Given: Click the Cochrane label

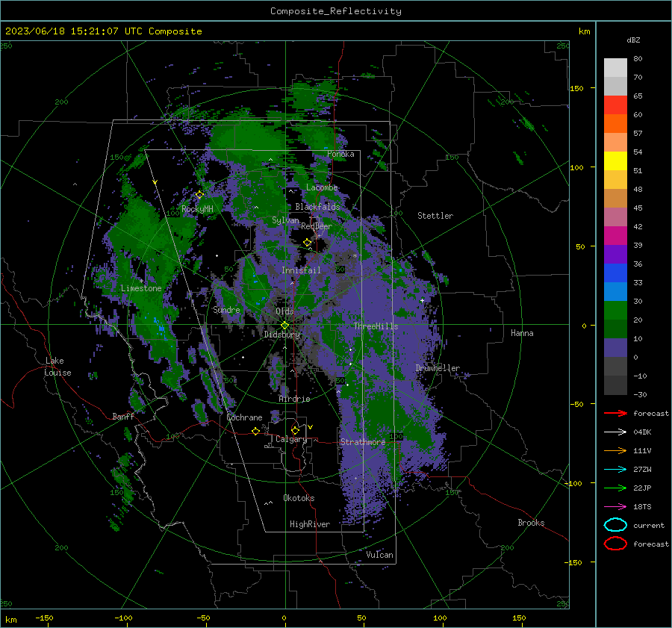Looking at the screenshot, I should (x=244, y=417).
